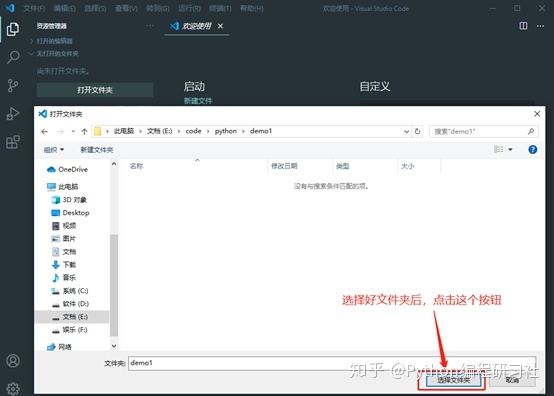The height and width of the screenshot is (396, 554).
Task: Open the Run and Debug view
Action: click(13, 114)
